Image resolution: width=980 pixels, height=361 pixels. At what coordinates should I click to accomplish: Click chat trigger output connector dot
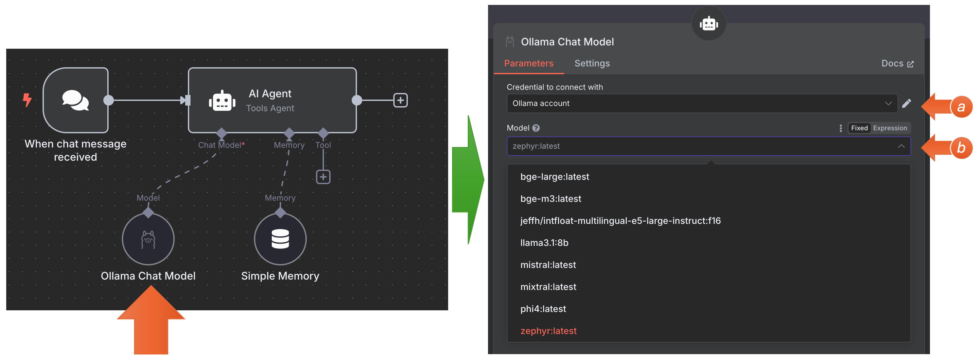click(108, 100)
